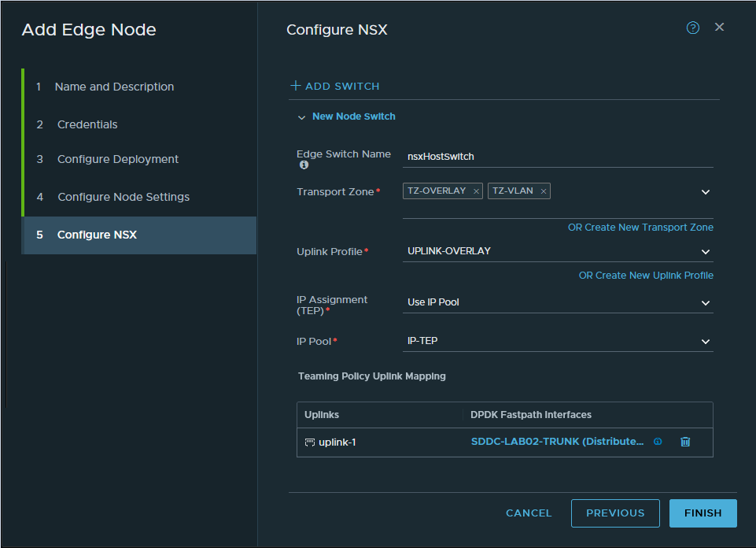Screen dimensions: 756x548
Task: Go to Name and Description step
Action: pos(114,87)
